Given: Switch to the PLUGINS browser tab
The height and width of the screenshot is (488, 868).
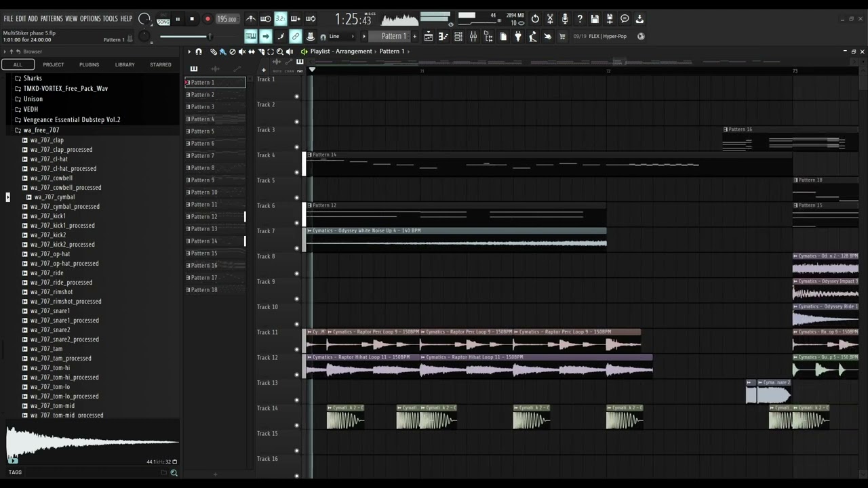Looking at the screenshot, I should [x=89, y=64].
